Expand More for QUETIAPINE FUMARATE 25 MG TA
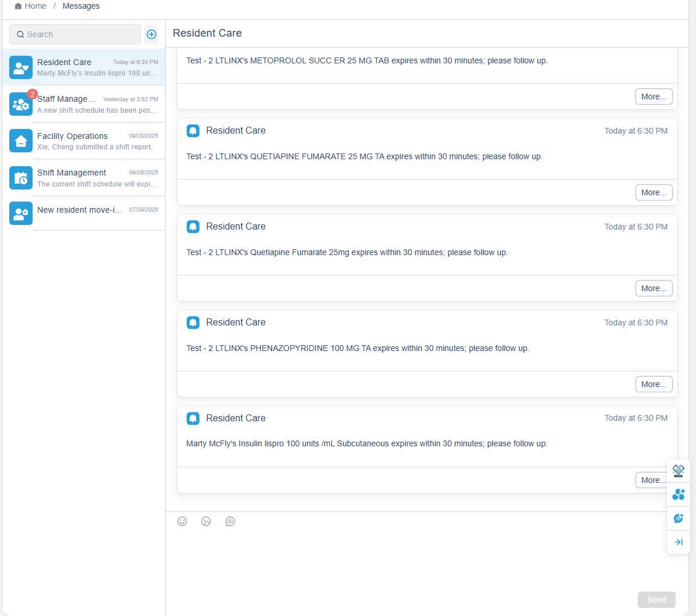Screen dimensions: 696x616 (x=654, y=192)
